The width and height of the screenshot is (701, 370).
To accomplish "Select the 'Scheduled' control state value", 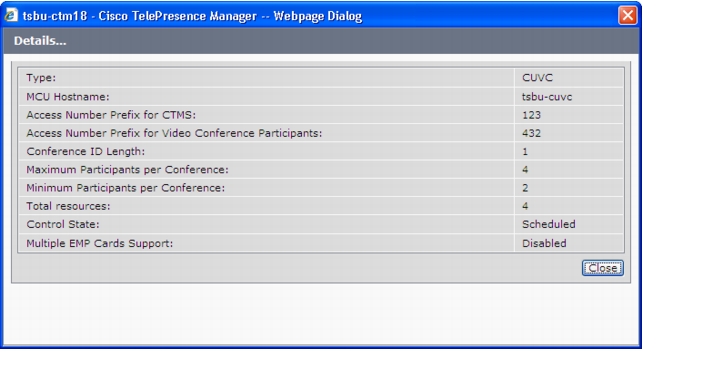I will pyautogui.click(x=549, y=224).
